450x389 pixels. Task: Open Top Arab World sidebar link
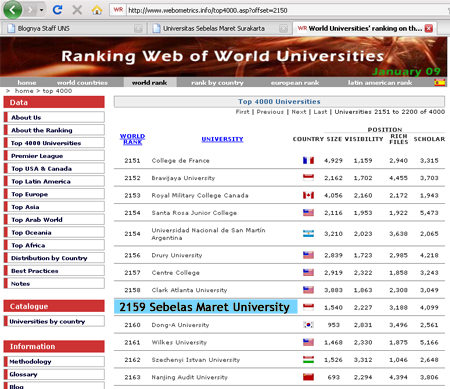[54, 220]
